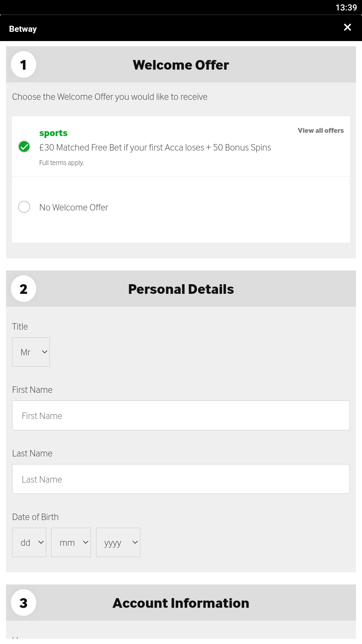Select the sports welcome offer radio
Image resolution: width=362 pixels, height=644 pixels.
click(x=24, y=147)
